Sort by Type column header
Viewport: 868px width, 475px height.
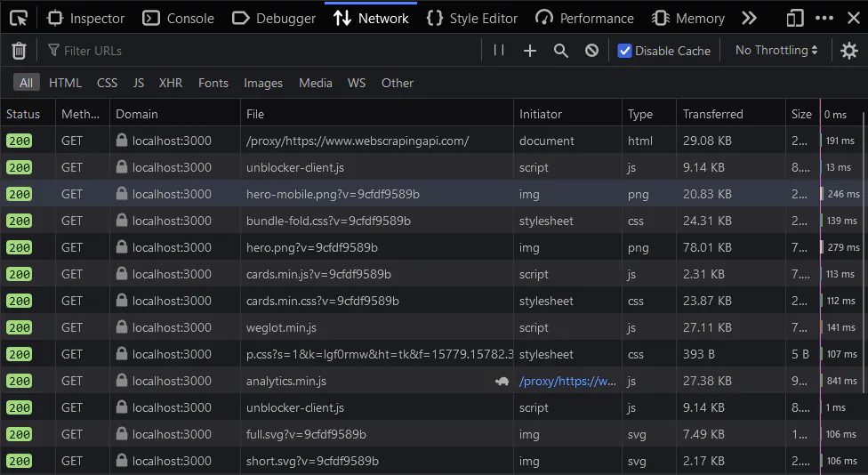[649, 114]
